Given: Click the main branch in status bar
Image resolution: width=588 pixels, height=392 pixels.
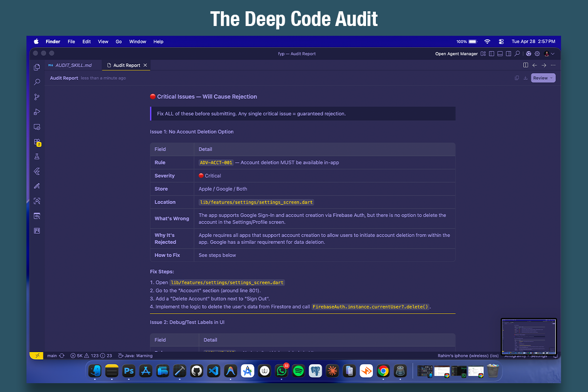Looking at the screenshot, I should [52, 356].
